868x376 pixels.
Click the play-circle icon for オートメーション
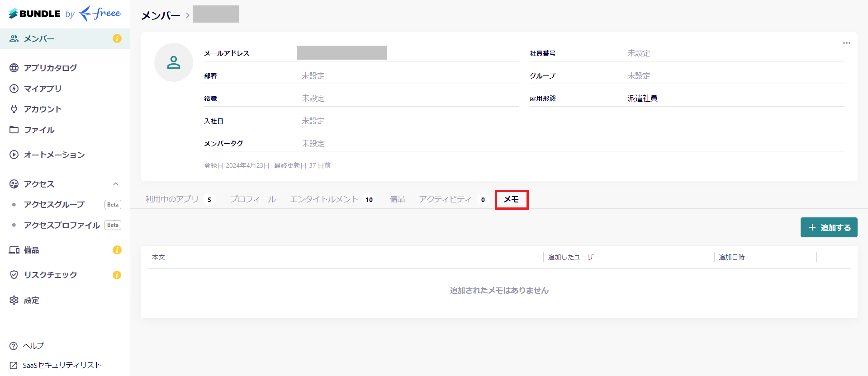tap(14, 155)
